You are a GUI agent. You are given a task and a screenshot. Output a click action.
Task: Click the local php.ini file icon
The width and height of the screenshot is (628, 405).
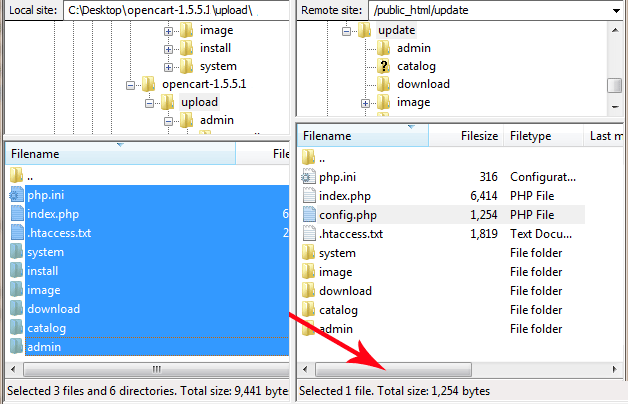click(x=16, y=195)
